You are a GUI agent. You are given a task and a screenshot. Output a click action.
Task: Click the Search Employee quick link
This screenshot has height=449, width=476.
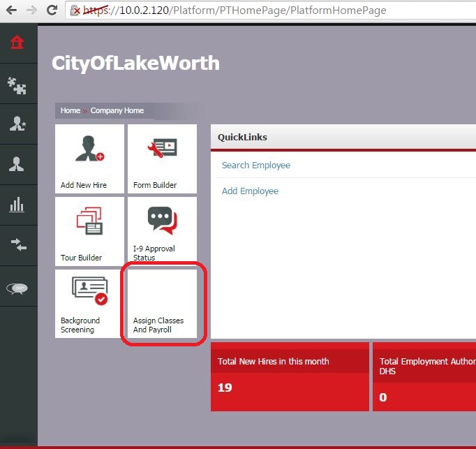[x=255, y=165]
